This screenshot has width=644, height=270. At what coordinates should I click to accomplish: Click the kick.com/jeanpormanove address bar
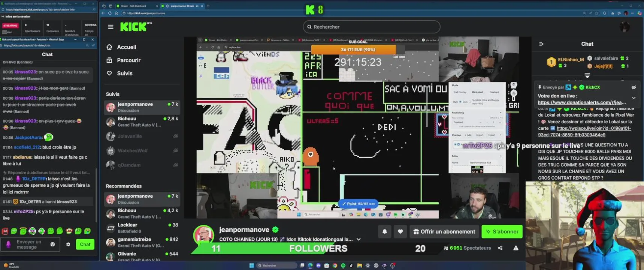click(352, 13)
